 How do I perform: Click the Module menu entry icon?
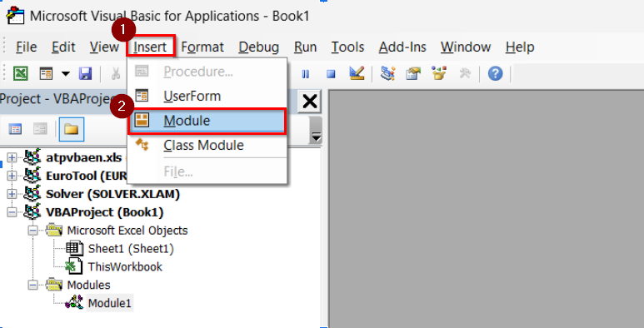[142, 120]
